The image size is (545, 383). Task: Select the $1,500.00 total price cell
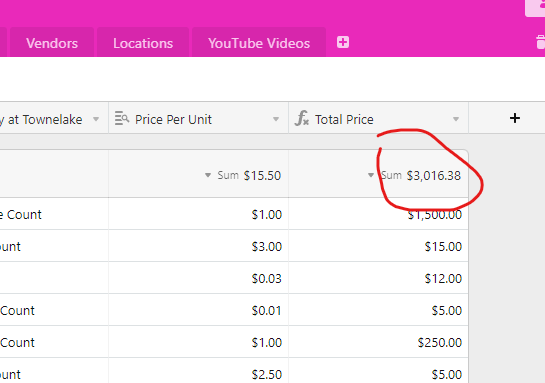[378, 214]
